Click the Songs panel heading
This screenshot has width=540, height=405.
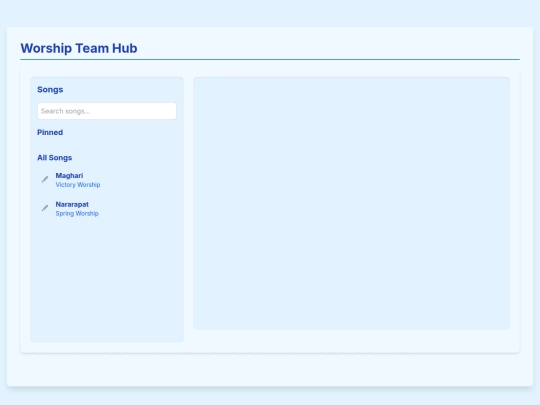(x=50, y=90)
